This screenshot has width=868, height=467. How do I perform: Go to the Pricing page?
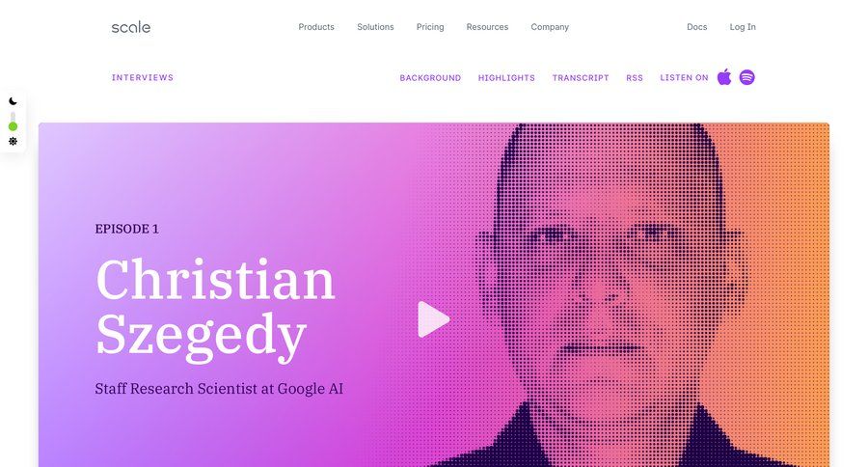[430, 27]
